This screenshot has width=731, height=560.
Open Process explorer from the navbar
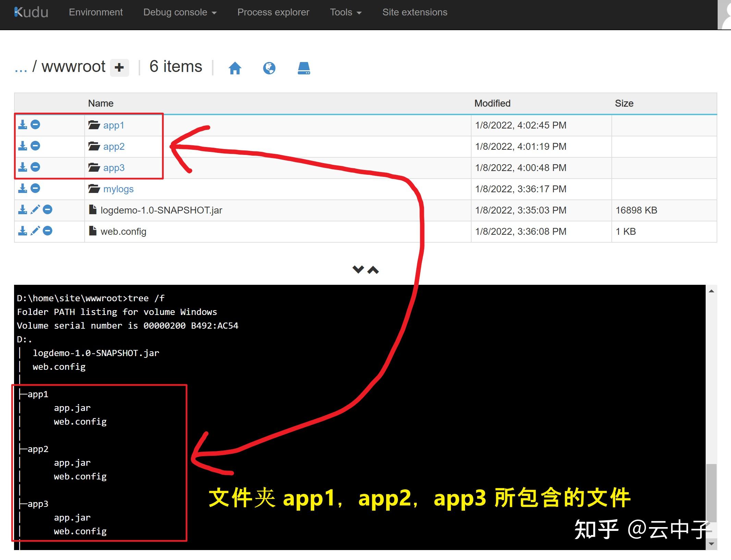pos(273,12)
